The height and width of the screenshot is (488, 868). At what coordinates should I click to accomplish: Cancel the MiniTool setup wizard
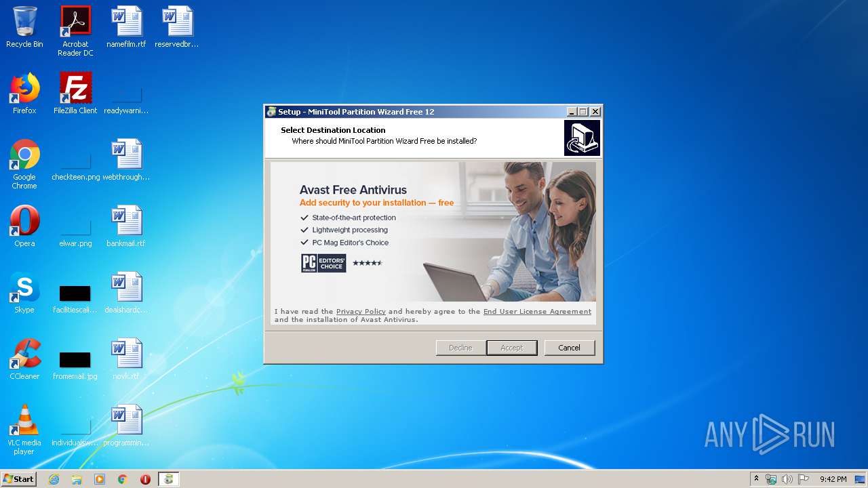click(x=570, y=348)
